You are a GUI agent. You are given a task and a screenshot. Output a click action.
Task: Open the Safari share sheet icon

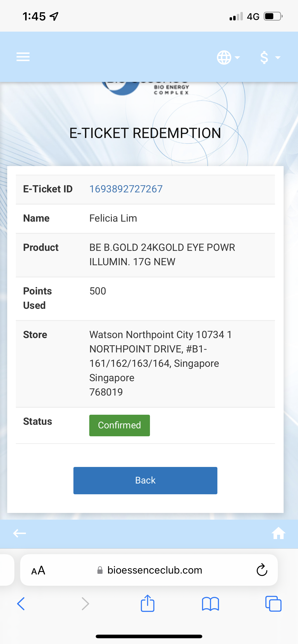[148, 603]
